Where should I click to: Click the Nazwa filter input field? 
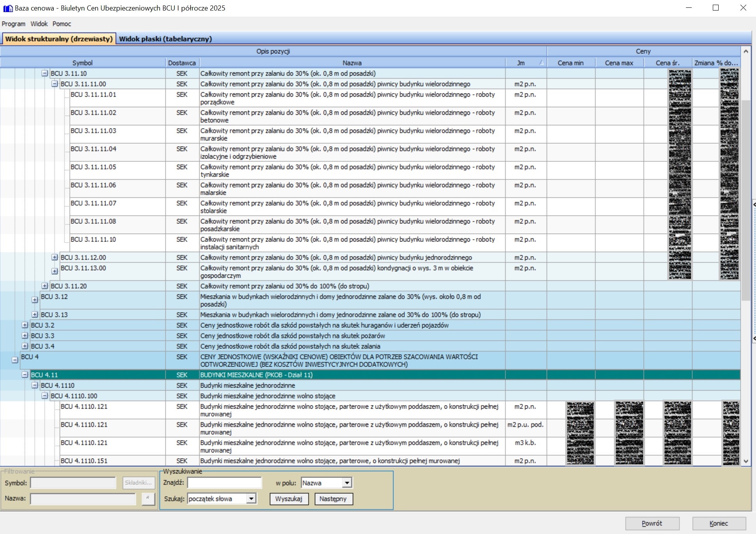click(83, 499)
